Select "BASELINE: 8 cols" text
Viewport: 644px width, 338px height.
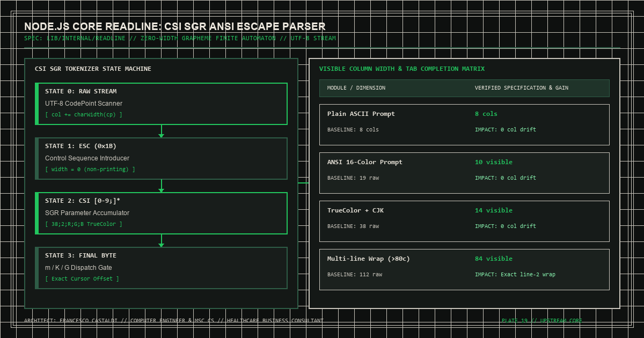click(x=353, y=130)
